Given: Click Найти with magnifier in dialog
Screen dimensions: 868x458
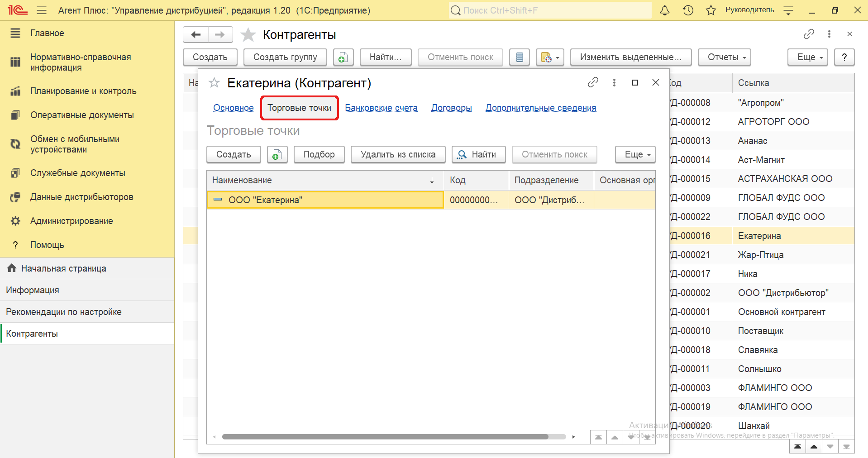Looking at the screenshot, I should pyautogui.click(x=479, y=154).
